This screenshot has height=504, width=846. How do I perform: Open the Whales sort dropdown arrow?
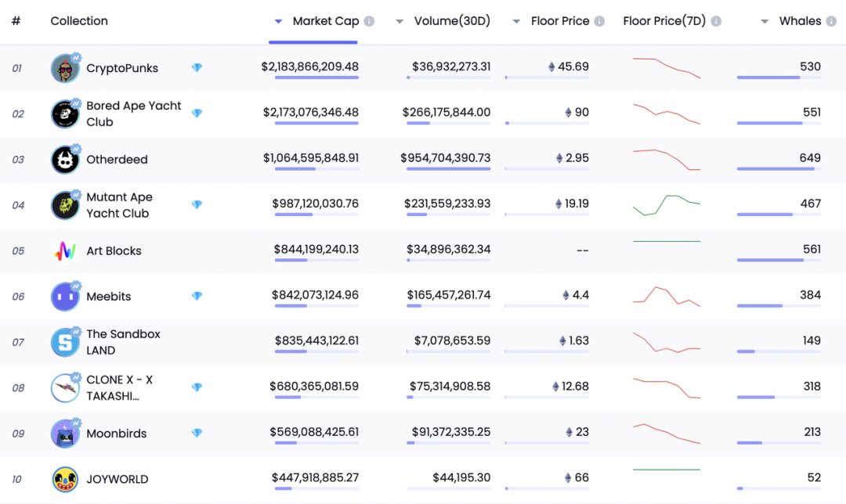764,21
